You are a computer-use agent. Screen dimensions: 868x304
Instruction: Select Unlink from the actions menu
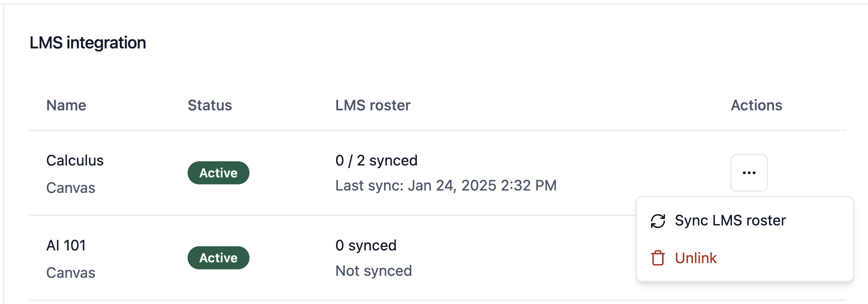click(695, 258)
